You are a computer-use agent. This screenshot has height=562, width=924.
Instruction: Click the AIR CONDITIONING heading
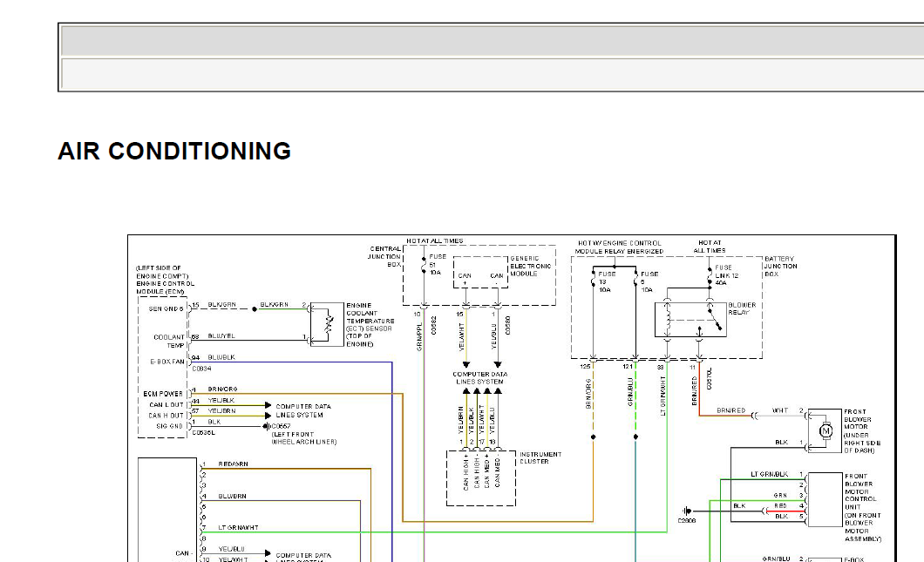174,152
